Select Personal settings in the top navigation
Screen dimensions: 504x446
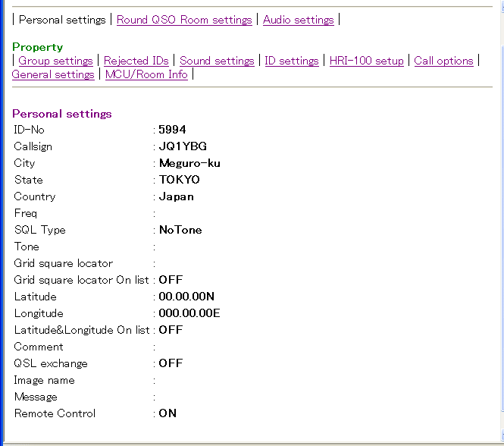click(62, 20)
